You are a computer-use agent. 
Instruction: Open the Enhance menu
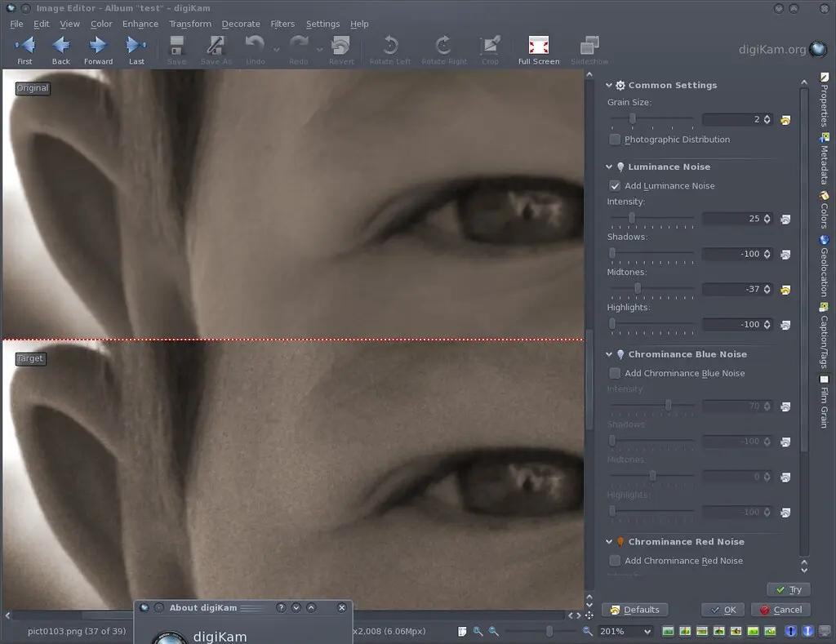coord(140,24)
